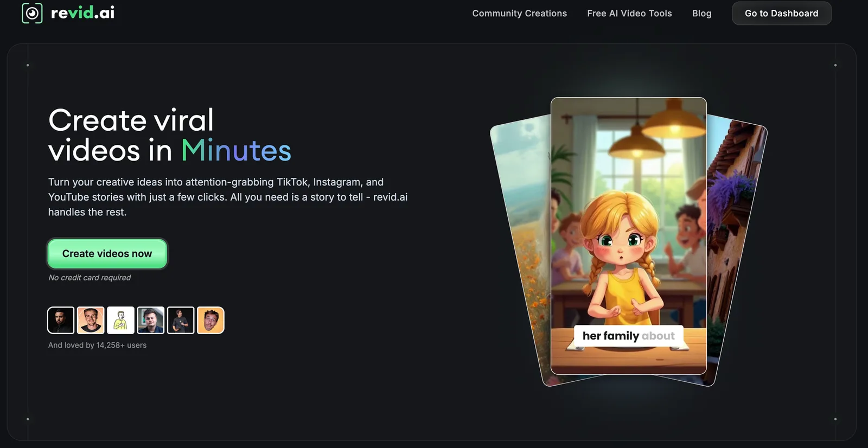Click the center video card with blonde girl

[628, 236]
